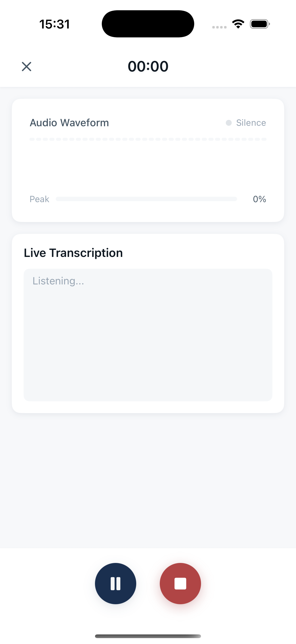
Task: Toggle pause on the current recording
Action: (x=115, y=584)
